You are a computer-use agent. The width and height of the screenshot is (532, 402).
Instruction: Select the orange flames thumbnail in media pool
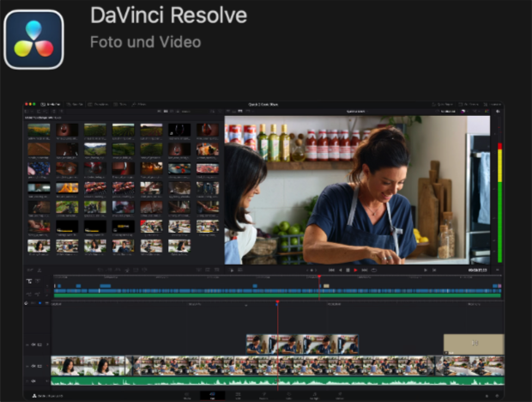[67, 187]
